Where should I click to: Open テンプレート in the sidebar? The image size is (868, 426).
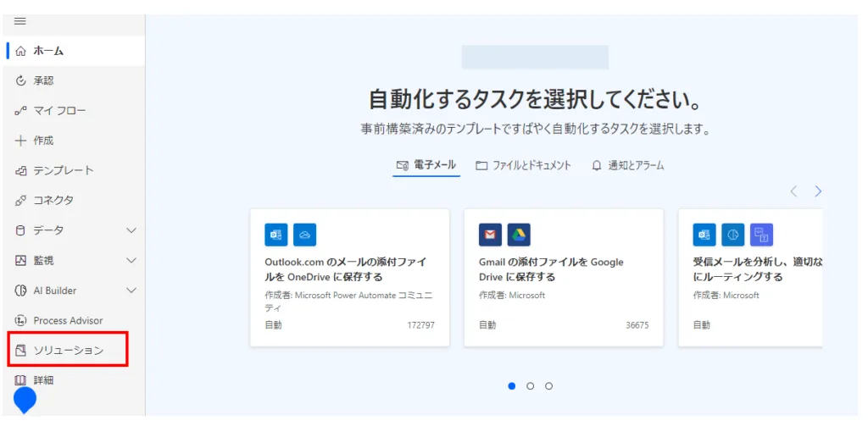pos(63,170)
